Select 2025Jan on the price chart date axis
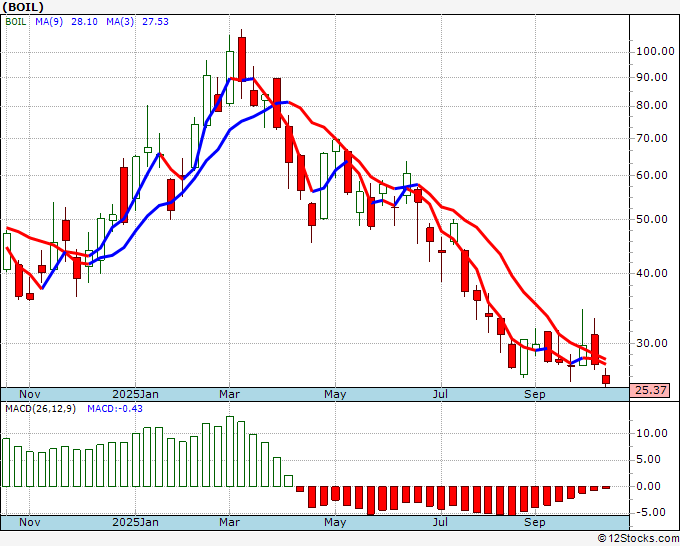680x546 pixels. [135, 394]
